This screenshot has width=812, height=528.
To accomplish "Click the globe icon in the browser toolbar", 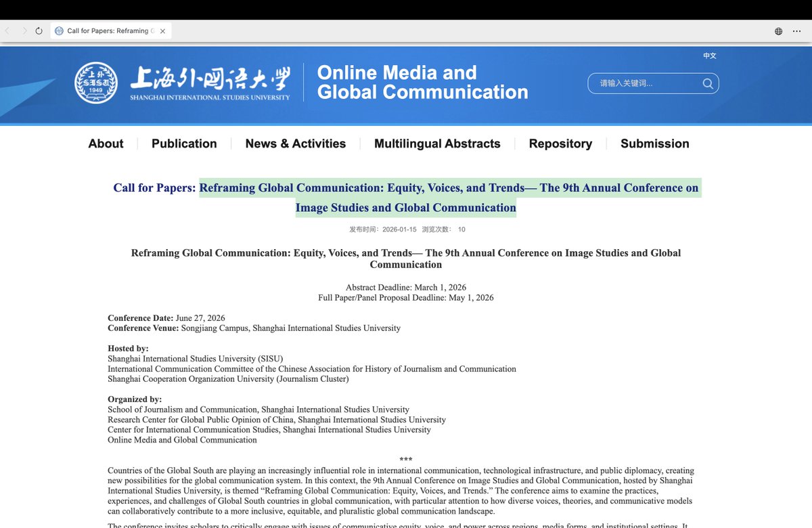I will [779, 31].
